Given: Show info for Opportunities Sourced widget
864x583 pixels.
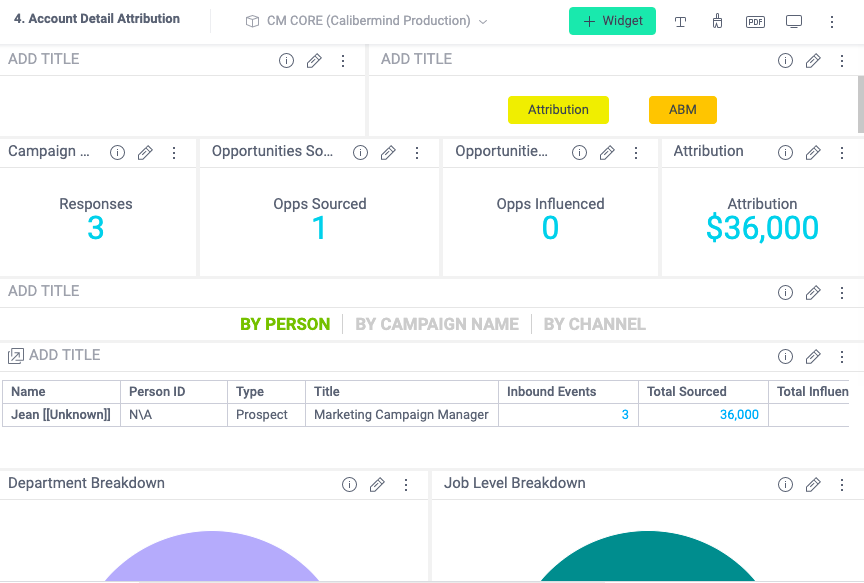Looking at the screenshot, I should (360, 153).
